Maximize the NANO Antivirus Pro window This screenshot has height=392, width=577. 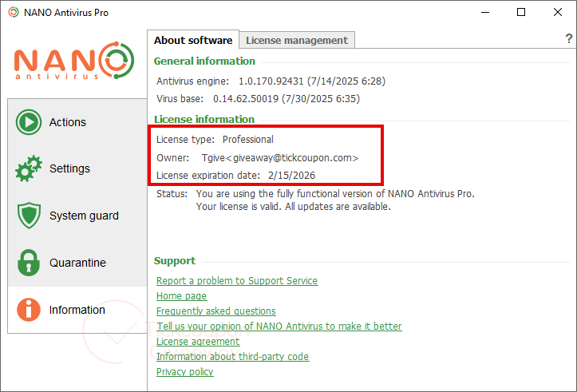coord(521,12)
